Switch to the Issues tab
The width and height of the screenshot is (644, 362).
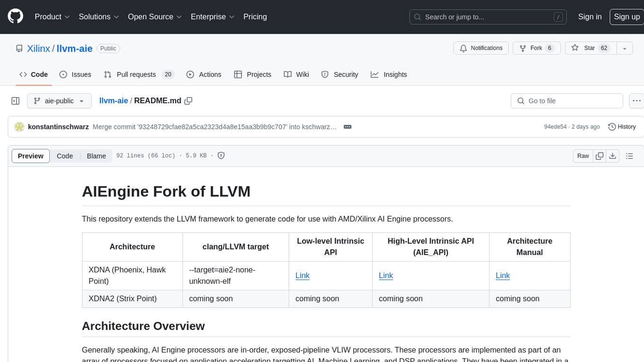coord(75,74)
